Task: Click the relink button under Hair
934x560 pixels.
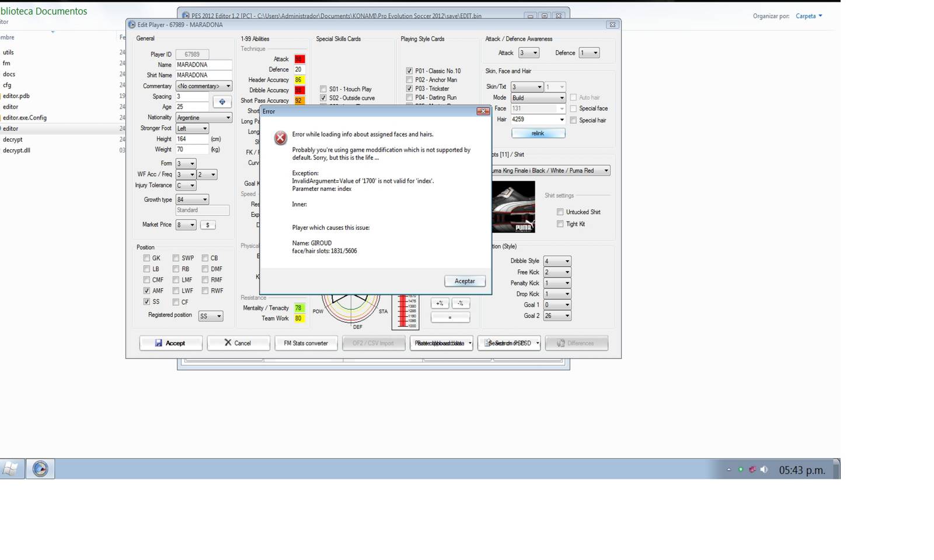Action: pos(538,133)
